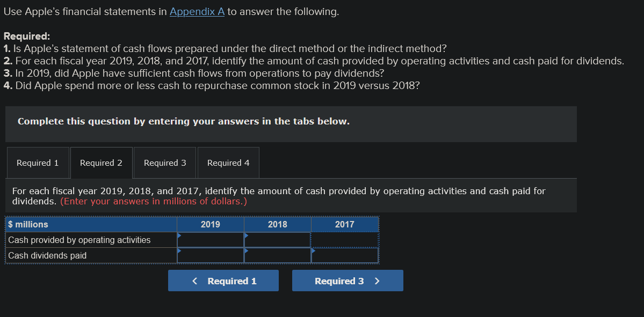The image size is (644, 317).
Task: Click the hint marker in 2019 operating activities cell
Action: point(180,235)
